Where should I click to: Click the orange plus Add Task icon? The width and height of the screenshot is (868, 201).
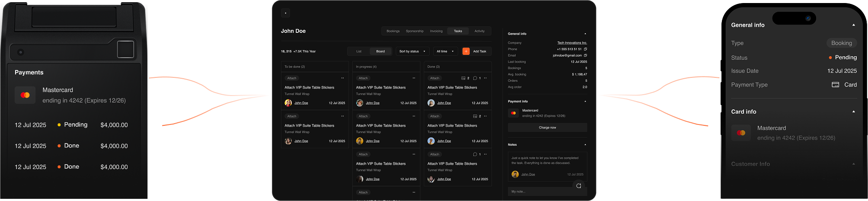(x=466, y=51)
